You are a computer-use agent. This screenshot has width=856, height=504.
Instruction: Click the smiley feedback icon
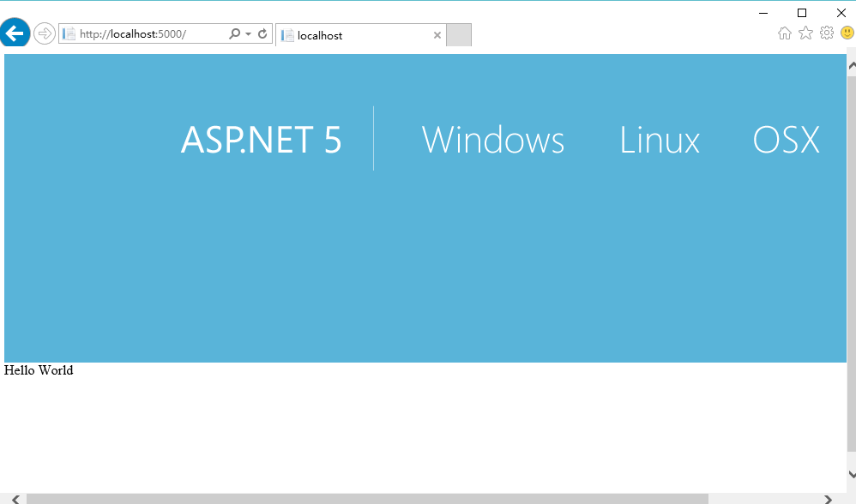pos(847,33)
